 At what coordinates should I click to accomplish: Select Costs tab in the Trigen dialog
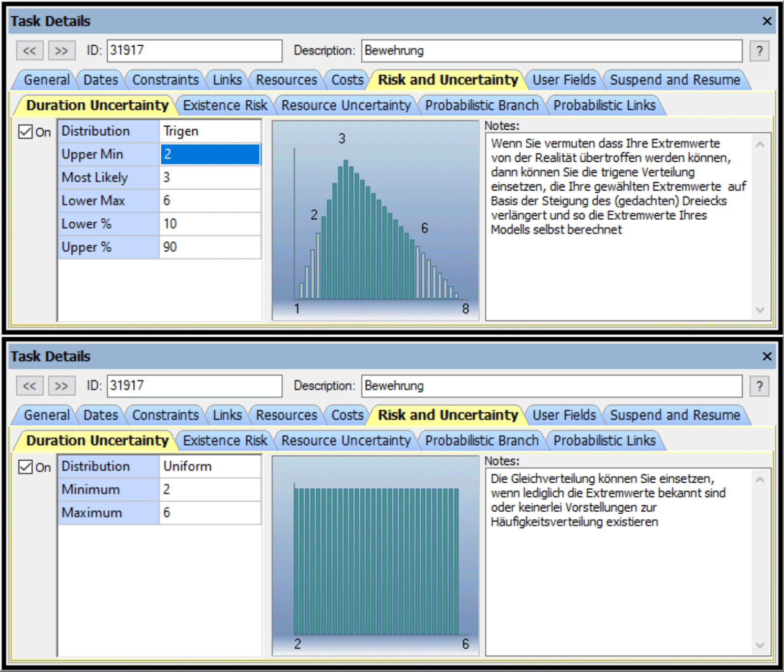[x=347, y=80]
